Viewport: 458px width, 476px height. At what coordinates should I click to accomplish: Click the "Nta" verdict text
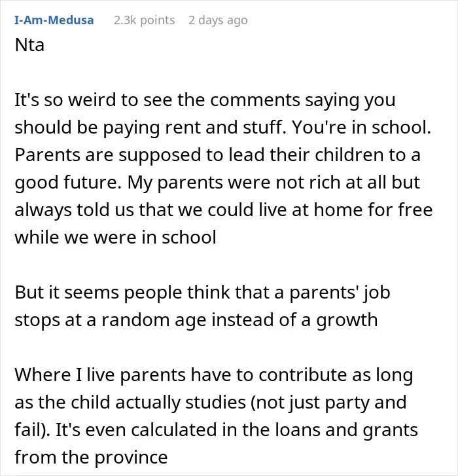[29, 45]
